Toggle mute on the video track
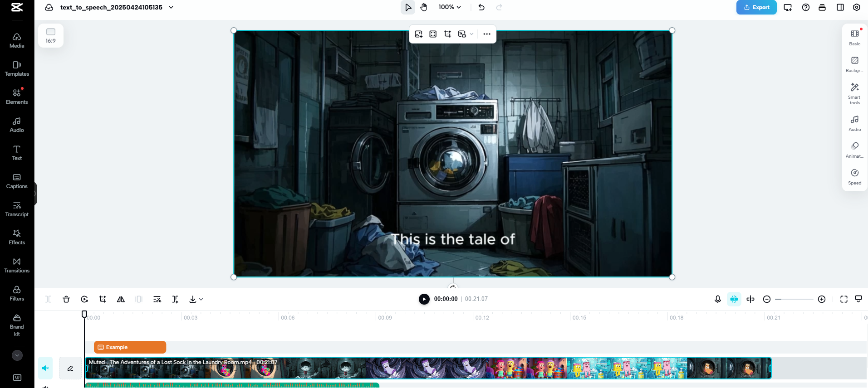The image size is (868, 388). click(x=45, y=368)
